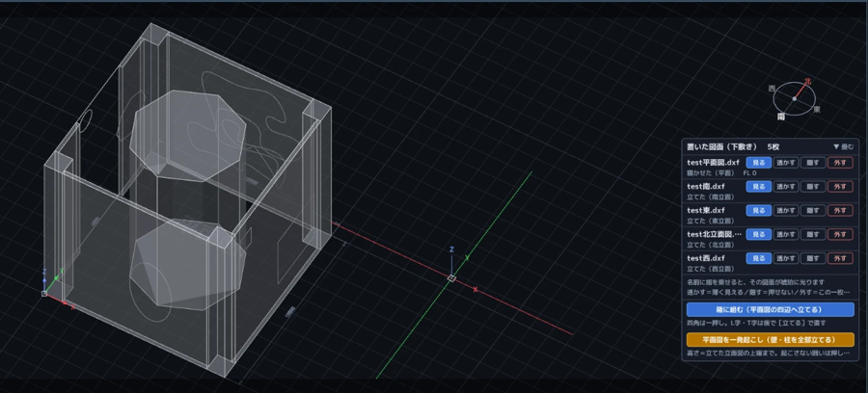Click 隠す for test東.dxf
868x393 pixels.
click(x=813, y=211)
